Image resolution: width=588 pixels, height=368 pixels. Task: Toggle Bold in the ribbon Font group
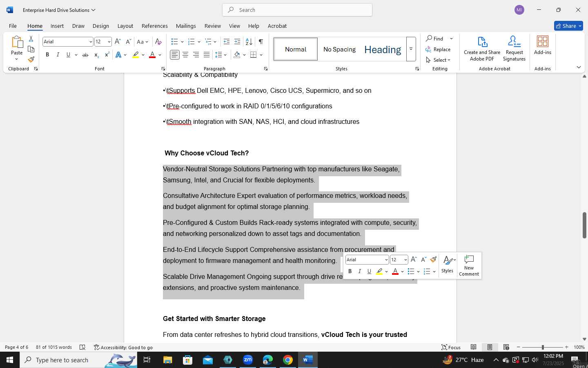[x=47, y=55]
